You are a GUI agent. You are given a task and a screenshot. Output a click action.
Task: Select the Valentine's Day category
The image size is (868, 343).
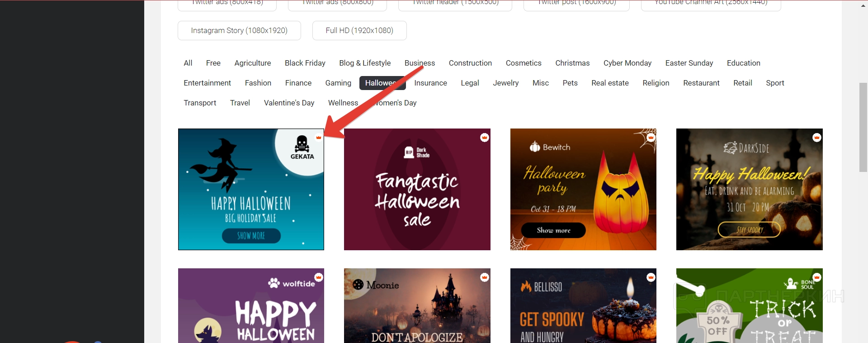tap(289, 103)
